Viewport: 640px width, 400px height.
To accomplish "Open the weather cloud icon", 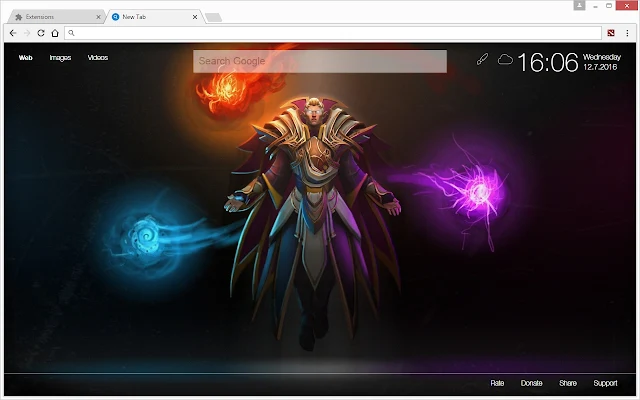I will (x=505, y=60).
